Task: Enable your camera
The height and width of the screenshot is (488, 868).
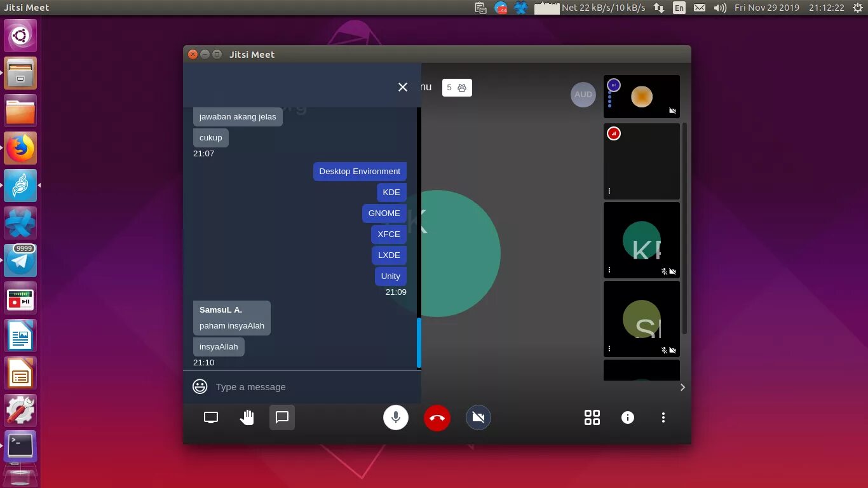Action: [x=478, y=417]
